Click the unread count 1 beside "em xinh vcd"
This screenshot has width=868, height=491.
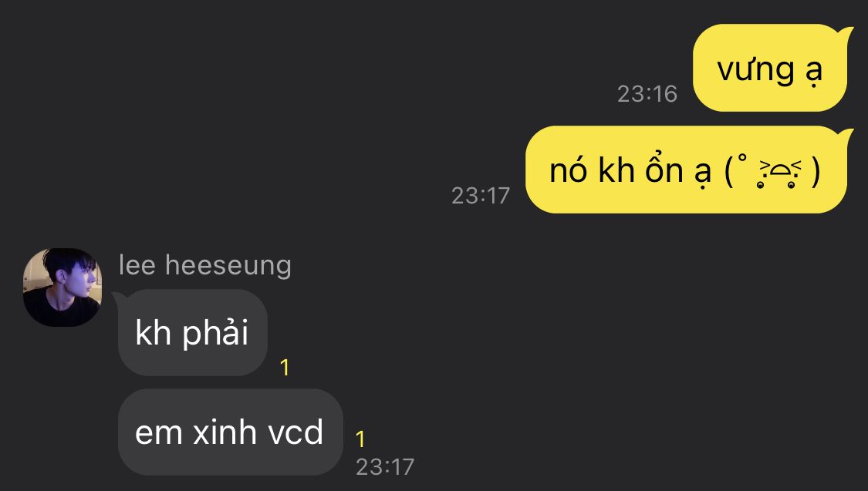(360, 439)
